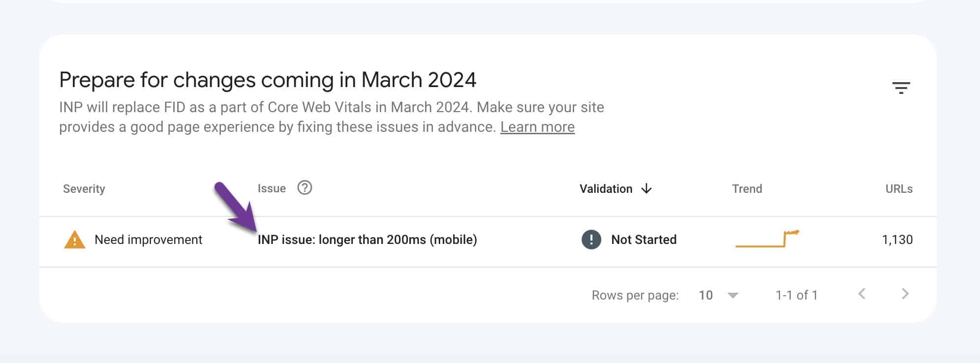
Task: Go to the next page chevron
Action: click(905, 294)
